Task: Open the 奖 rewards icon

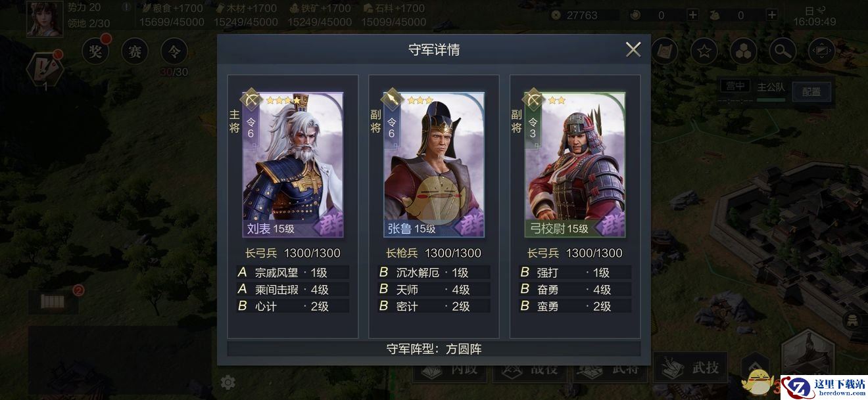Action: 96,51
